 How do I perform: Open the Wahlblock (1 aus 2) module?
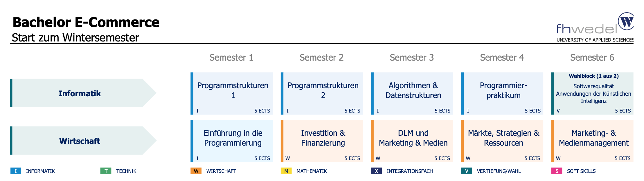point(592,93)
